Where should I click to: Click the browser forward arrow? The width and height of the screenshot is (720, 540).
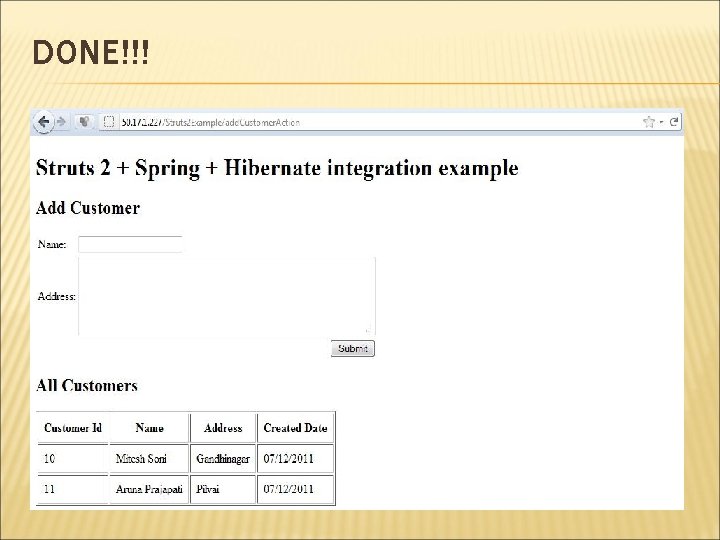(61, 122)
